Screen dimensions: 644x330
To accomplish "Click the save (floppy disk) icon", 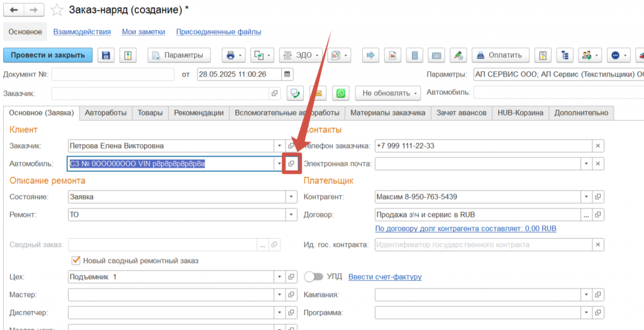I will (106, 55).
